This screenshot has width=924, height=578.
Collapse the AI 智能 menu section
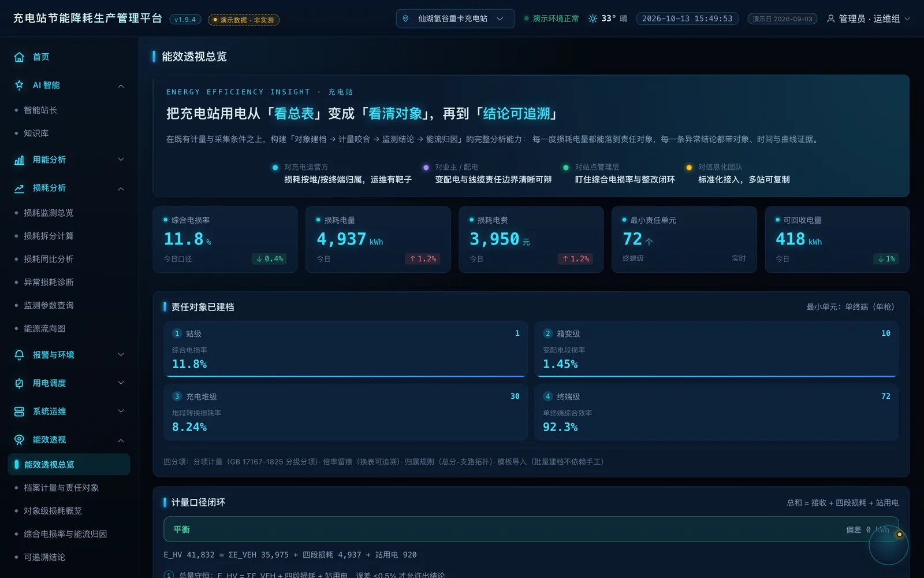pos(121,86)
